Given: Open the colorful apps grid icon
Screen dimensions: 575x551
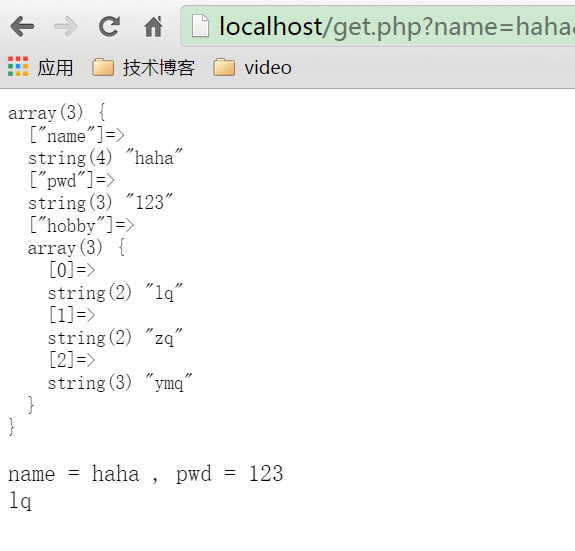Looking at the screenshot, I should pos(18,67).
